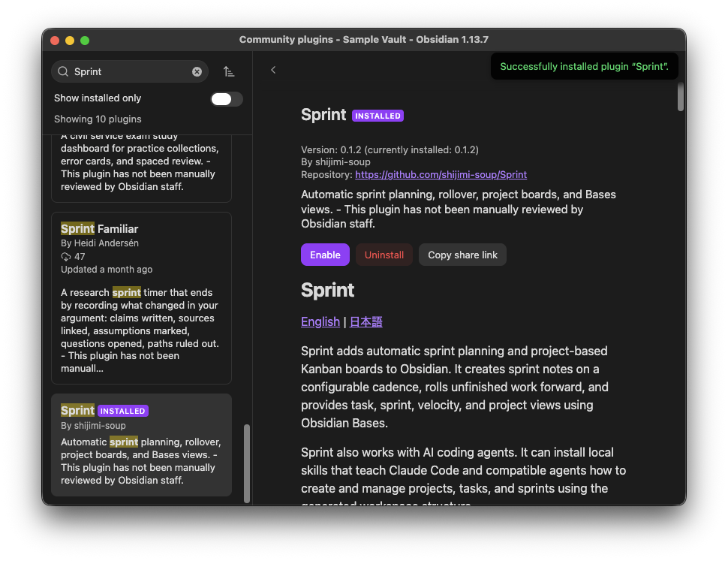Dismiss the Successfully installed plugin notice
This screenshot has height=561, width=728.
click(x=584, y=66)
